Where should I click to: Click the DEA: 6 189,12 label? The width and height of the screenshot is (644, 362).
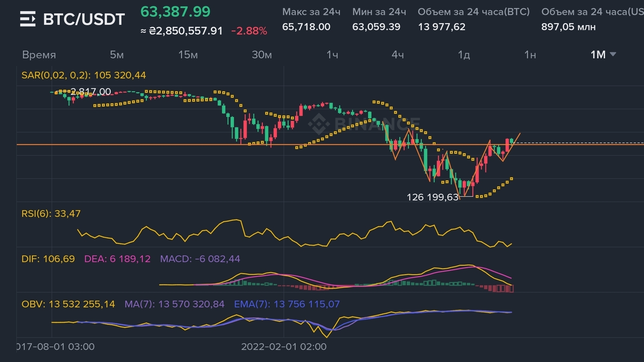pos(117,259)
